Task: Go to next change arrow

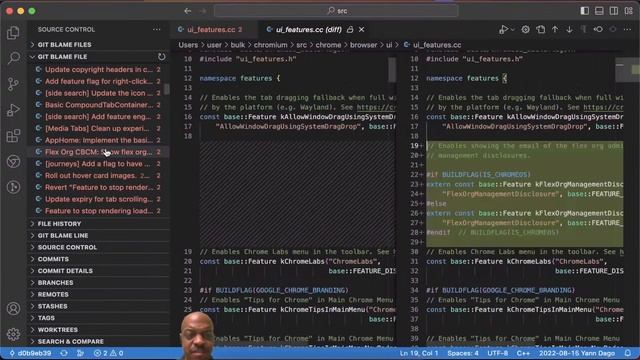Action: (x=569, y=29)
